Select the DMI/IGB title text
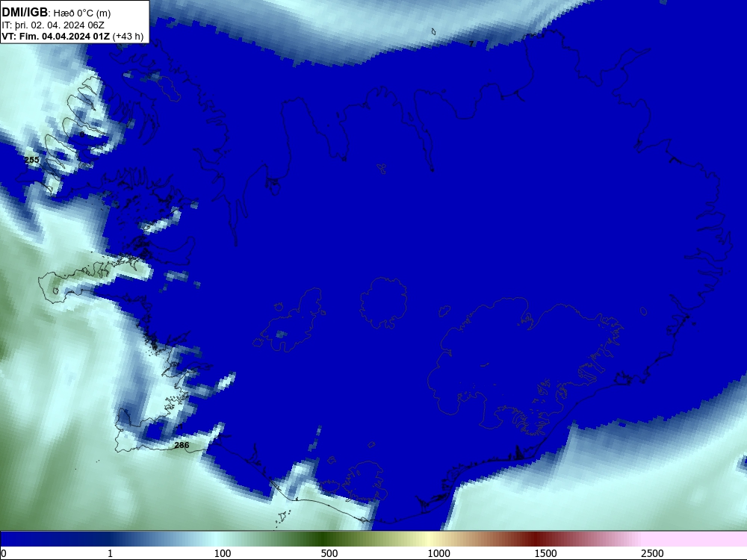 25,13
